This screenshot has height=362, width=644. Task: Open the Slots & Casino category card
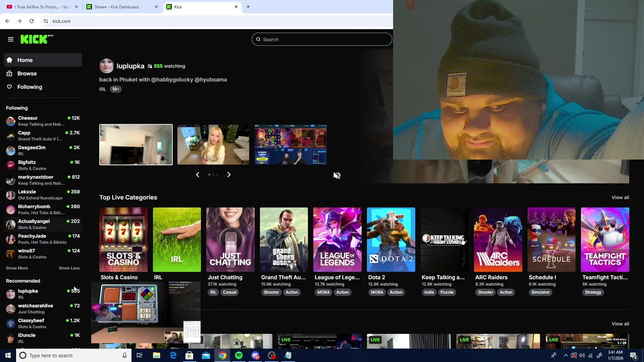pos(123,239)
